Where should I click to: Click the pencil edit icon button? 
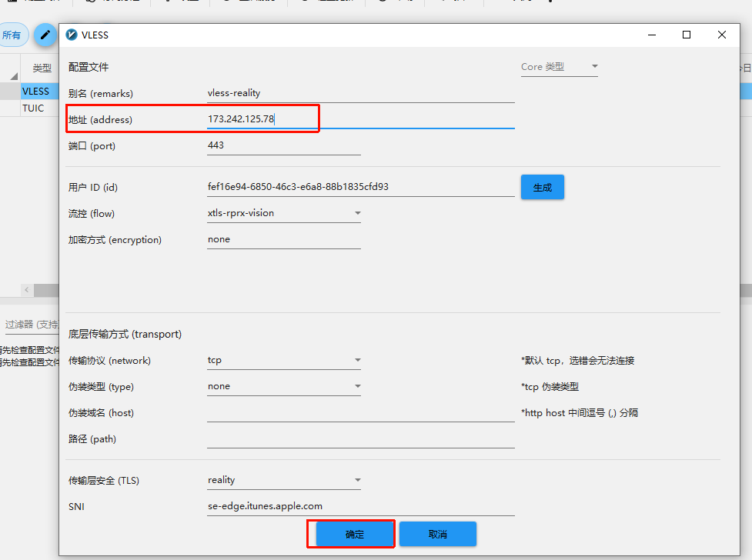click(45, 35)
